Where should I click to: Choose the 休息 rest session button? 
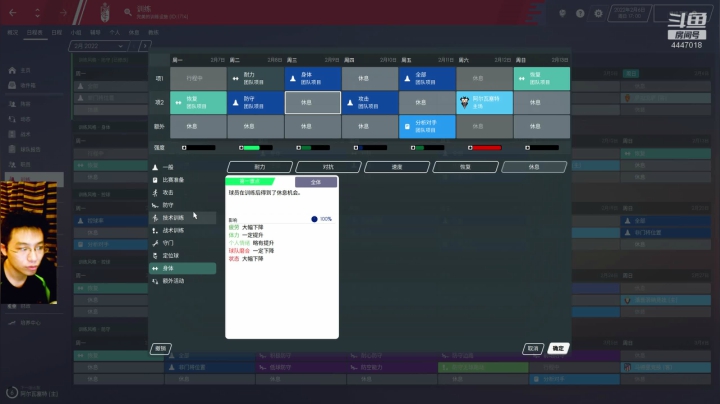[x=534, y=167]
